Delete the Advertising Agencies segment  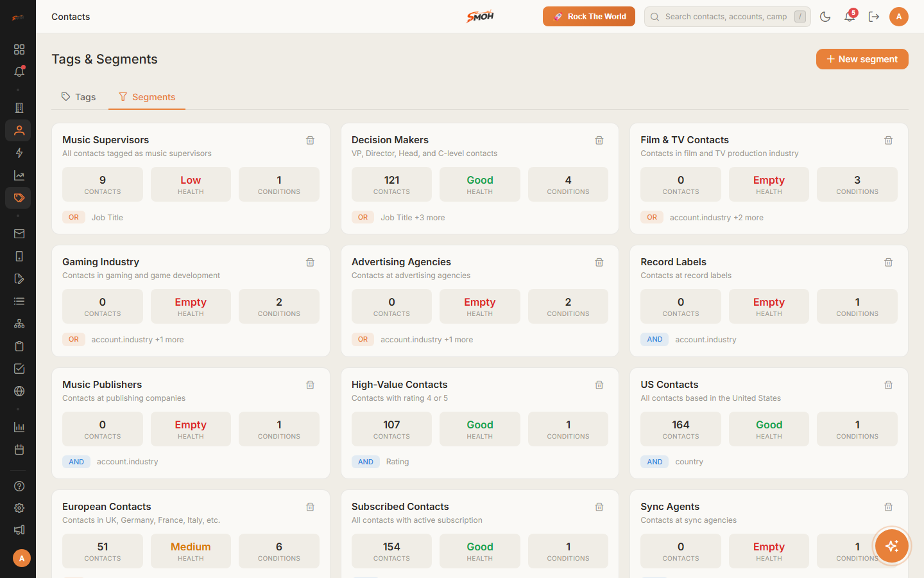click(x=599, y=262)
